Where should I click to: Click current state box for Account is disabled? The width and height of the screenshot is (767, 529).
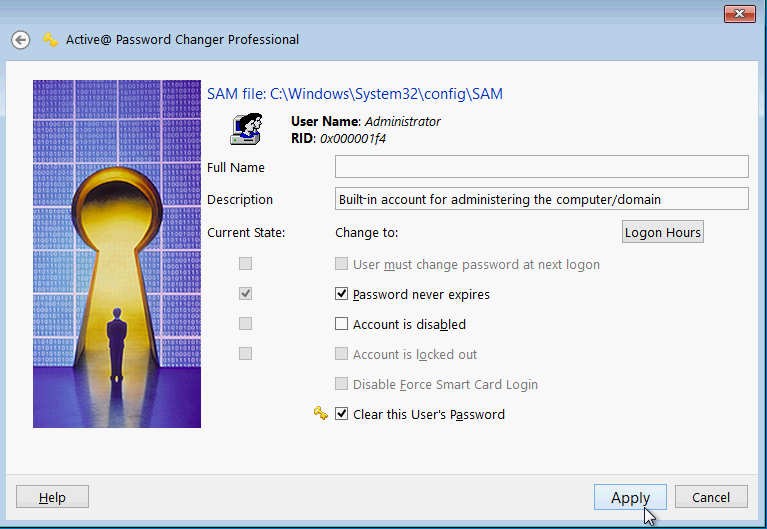[246, 323]
